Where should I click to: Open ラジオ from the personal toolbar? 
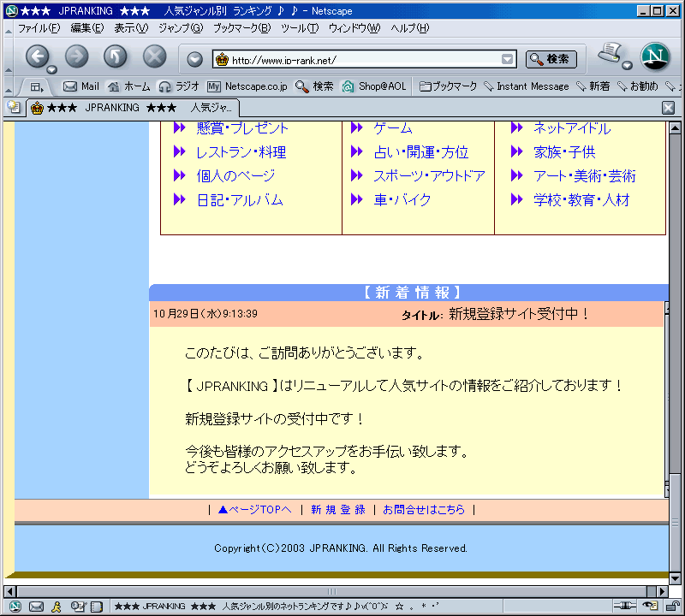(x=179, y=86)
